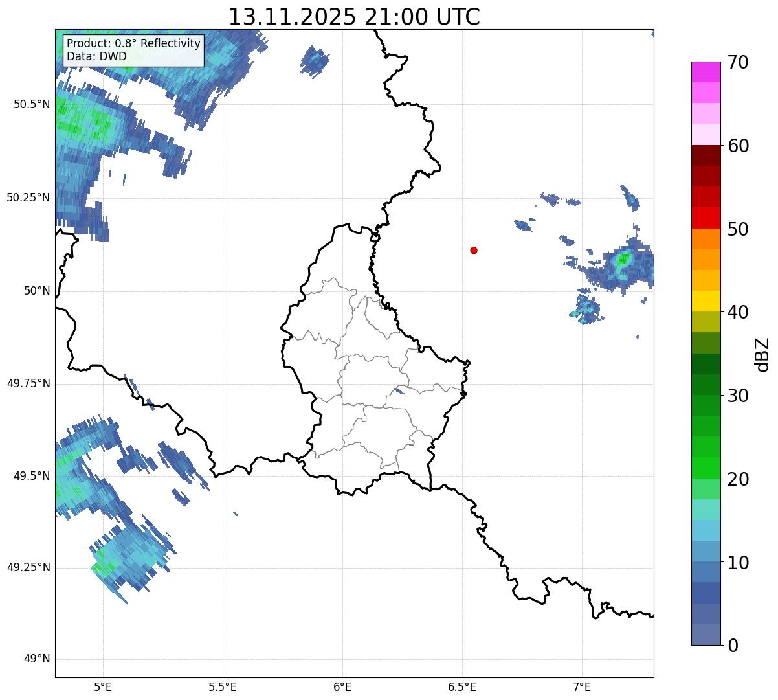
Task: Click the red station marker dot
Action: pyautogui.click(x=474, y=251)
